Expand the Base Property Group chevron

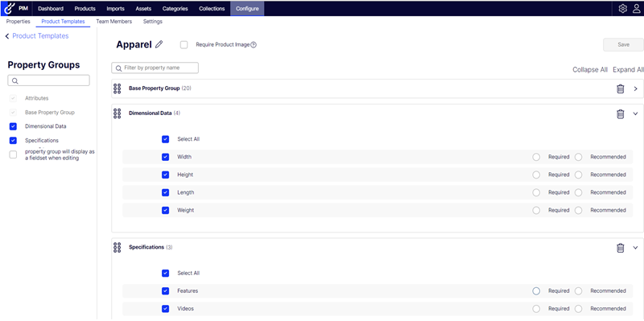click(x=635, y=88)
